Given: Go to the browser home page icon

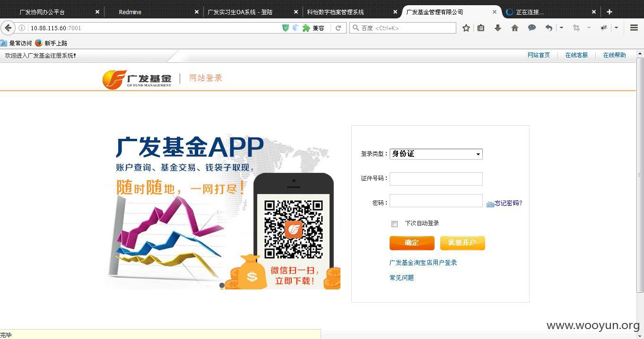Looking at the screenshot, I should coord(515,28).
